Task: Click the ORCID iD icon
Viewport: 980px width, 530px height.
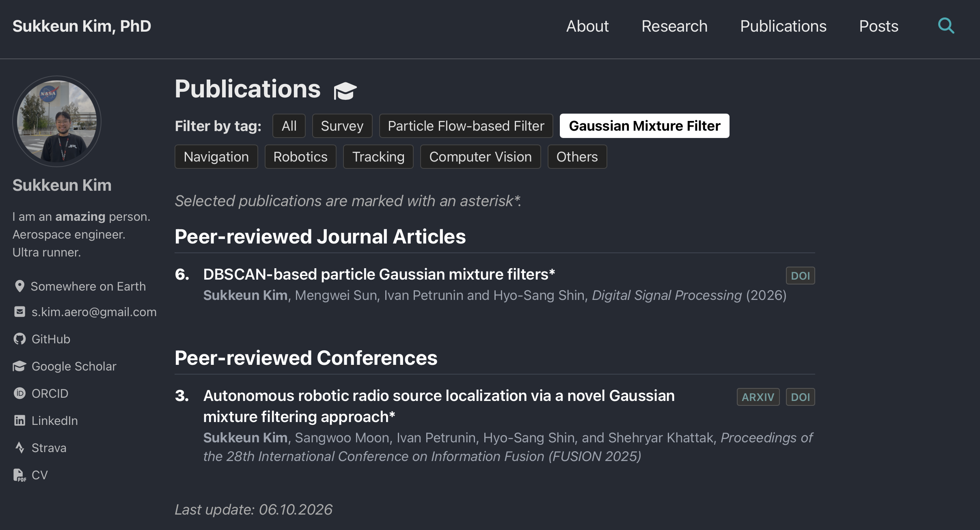Action: 19,393
